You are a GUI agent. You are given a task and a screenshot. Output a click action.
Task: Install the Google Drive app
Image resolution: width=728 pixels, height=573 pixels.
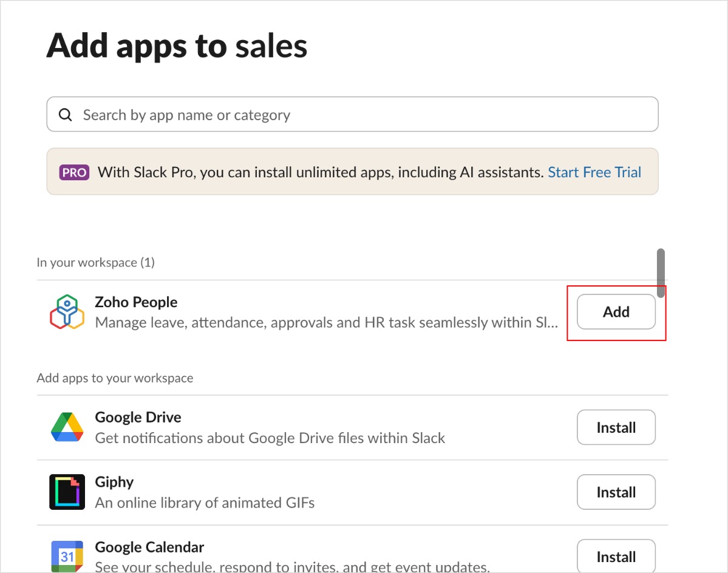pos(616,427)
